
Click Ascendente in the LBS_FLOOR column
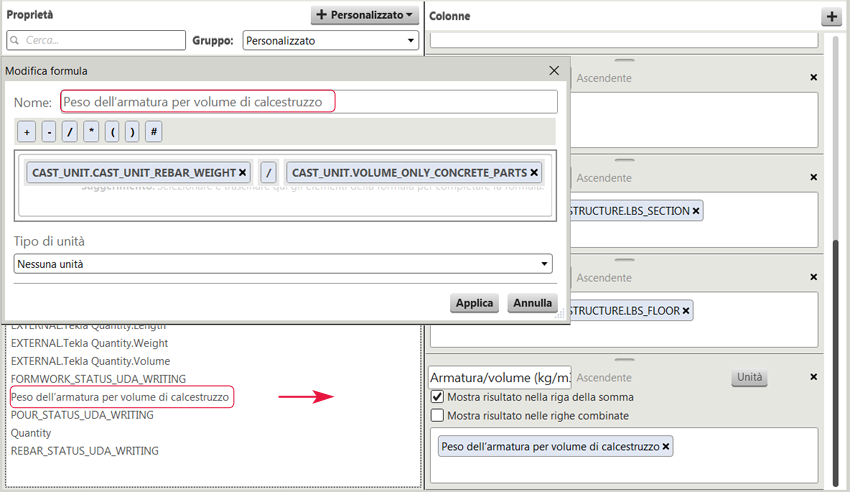click(604, 277)
